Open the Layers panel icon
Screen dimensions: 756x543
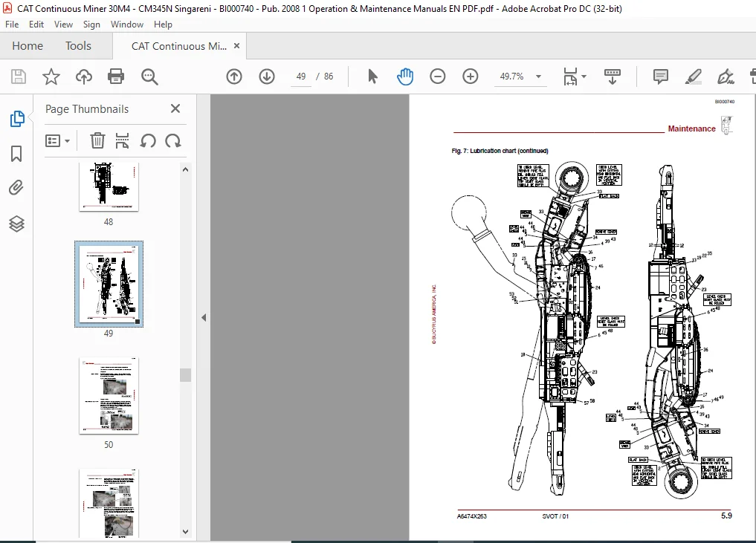point(16,224)
